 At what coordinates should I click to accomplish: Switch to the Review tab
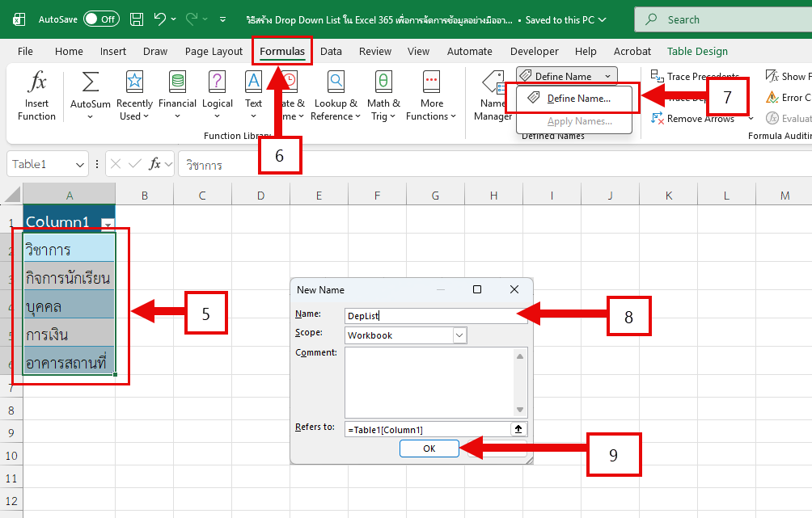[x=375, y=51]
